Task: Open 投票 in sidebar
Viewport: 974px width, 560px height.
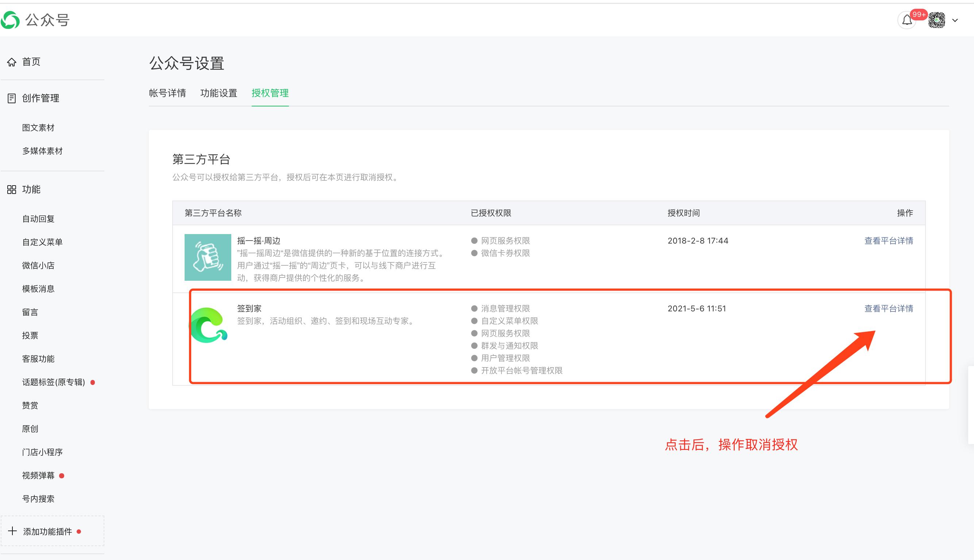Action: coord(30,335)
